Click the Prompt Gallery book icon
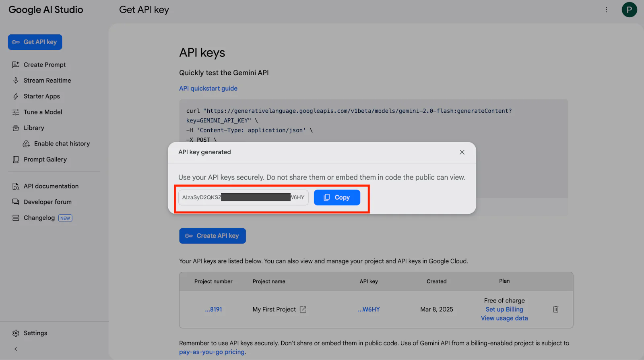 point(16,159)
